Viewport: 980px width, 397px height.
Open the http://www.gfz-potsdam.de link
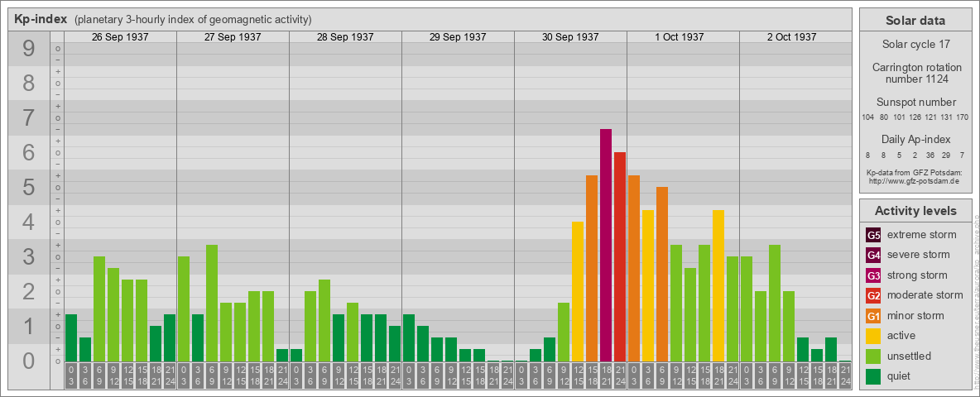tap(914, 180)
